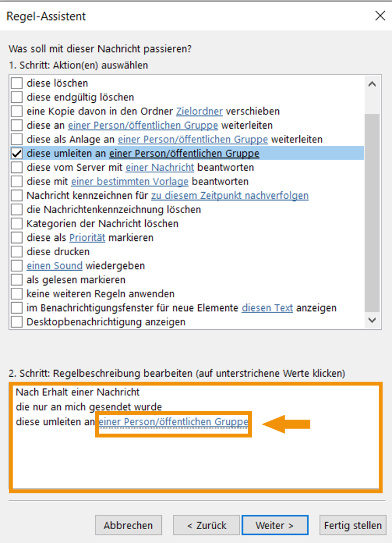The image size is (392, 543).
Task: Click the actions list scrollbar thumb
Action: (x=372, y=213)
